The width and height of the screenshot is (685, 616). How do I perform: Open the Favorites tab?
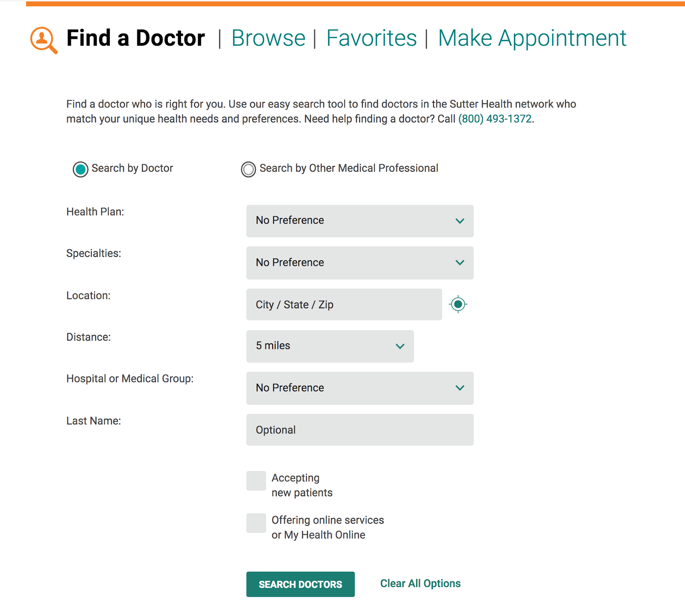point(371,38)
